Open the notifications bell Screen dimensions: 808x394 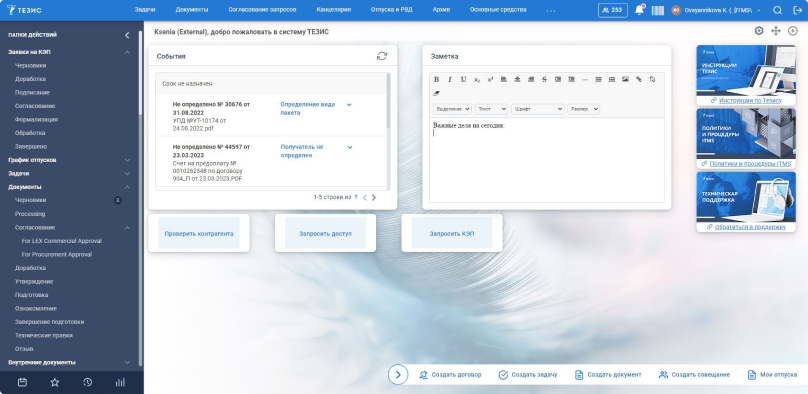[x=639, y=10]
